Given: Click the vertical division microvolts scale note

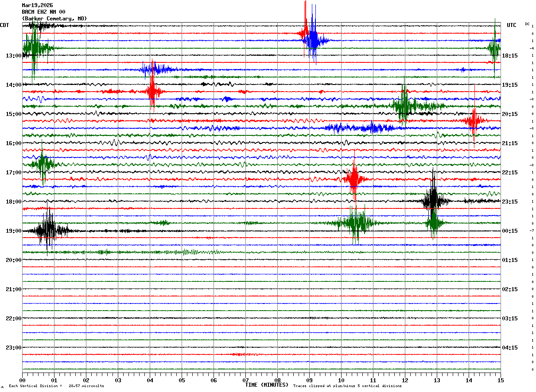Looking at the screenshot, I should (56, 386).
